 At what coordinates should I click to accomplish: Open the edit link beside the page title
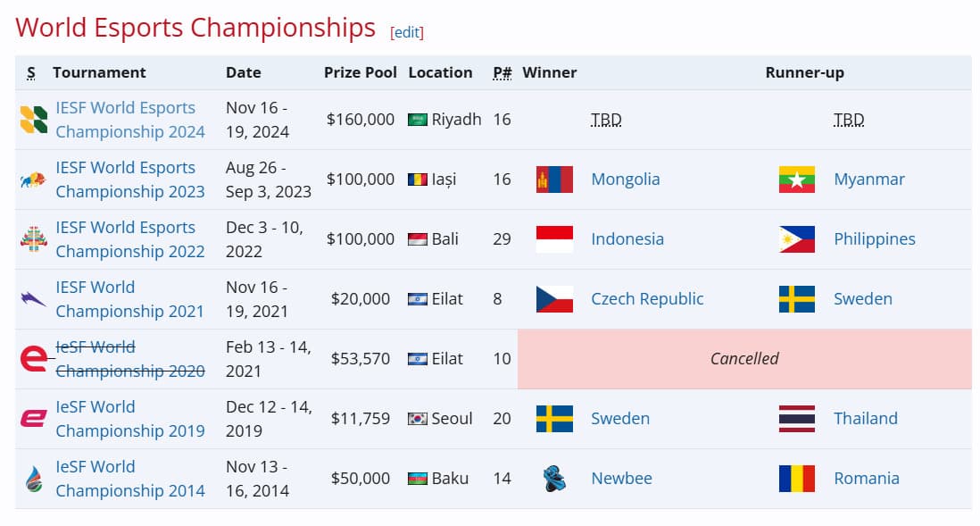tap(406, 31)
